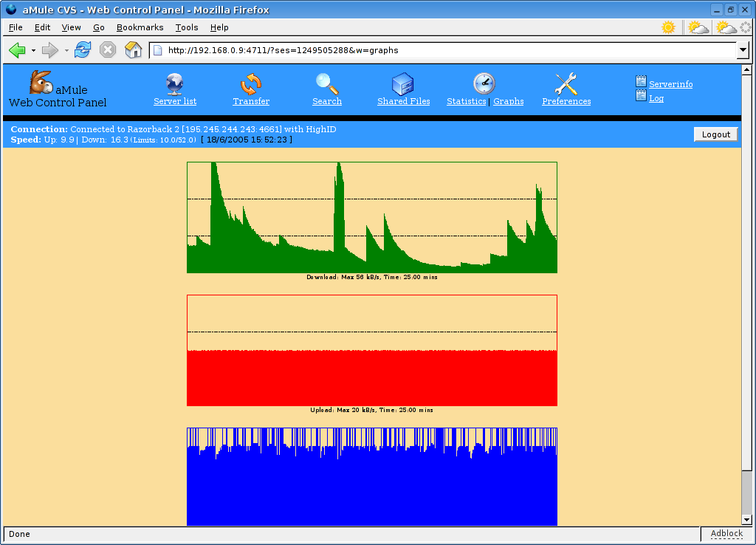
Task: Open the Bookmarks menu
Action: (x=140, y=27)
